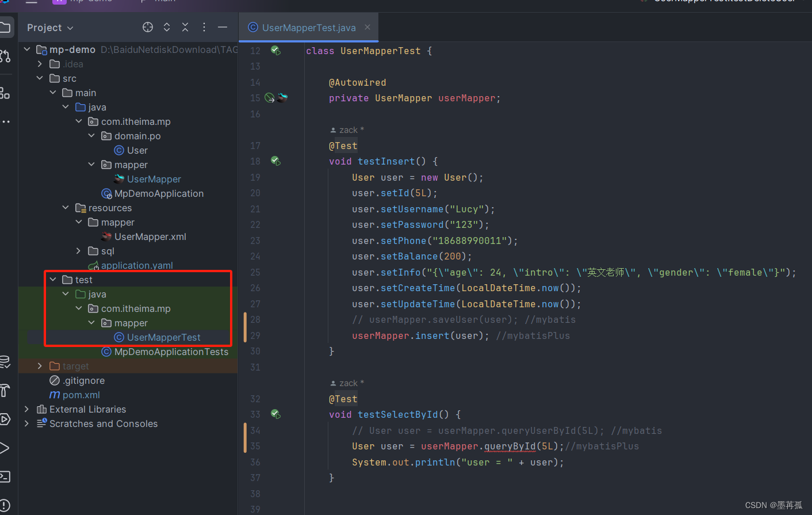Click MyBatis mapper gutter icon on line 15
Viewport: 812px width, 515px height.
[282, 98]
